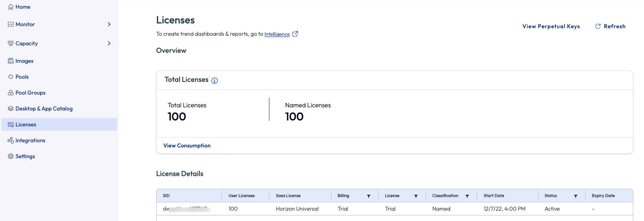Select the Horizon Universal license row

click(297, 209)
